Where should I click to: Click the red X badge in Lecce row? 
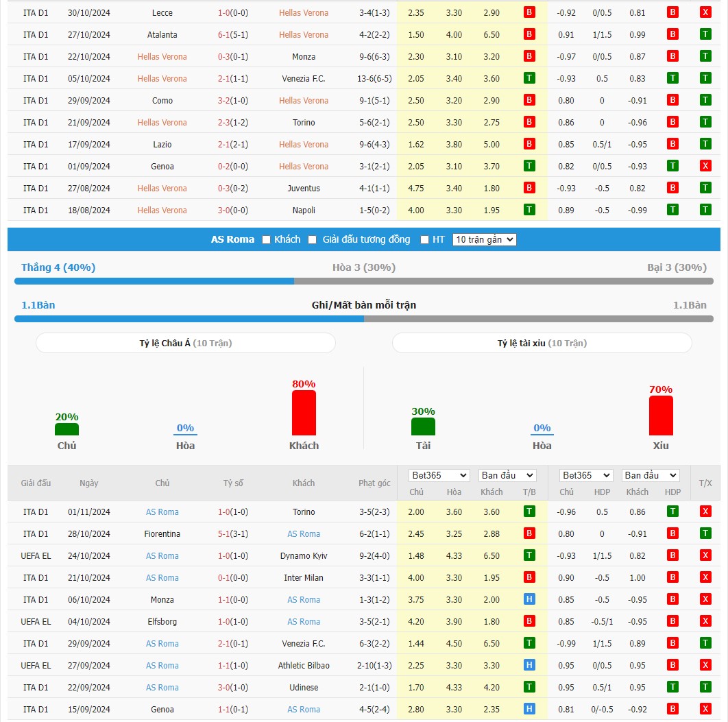pos(705,12)
